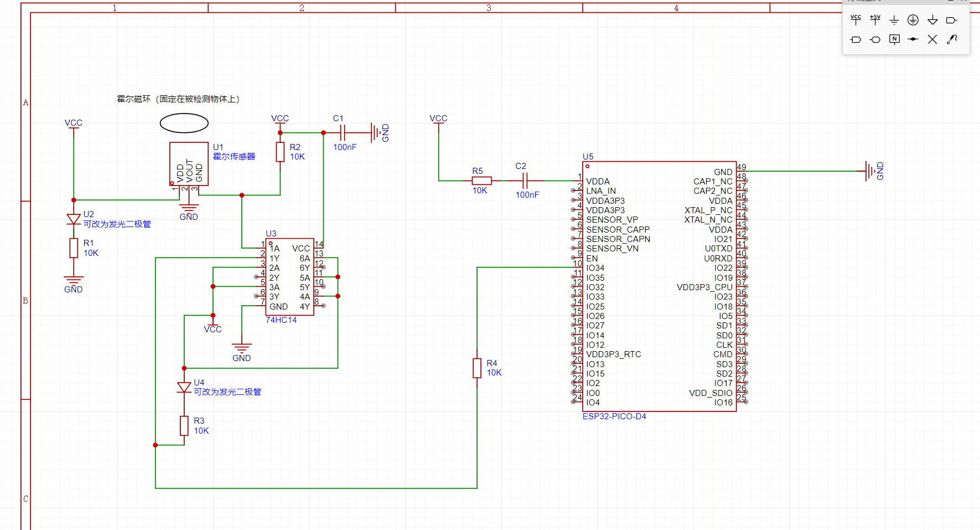Choose the triangle ground symbol tool
Image resolution: width=980 pixels, height=530 pixels.
point(932,20)
